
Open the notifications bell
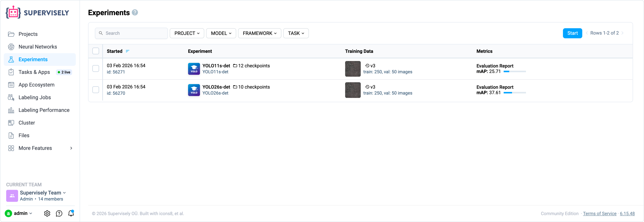point(71,213)
